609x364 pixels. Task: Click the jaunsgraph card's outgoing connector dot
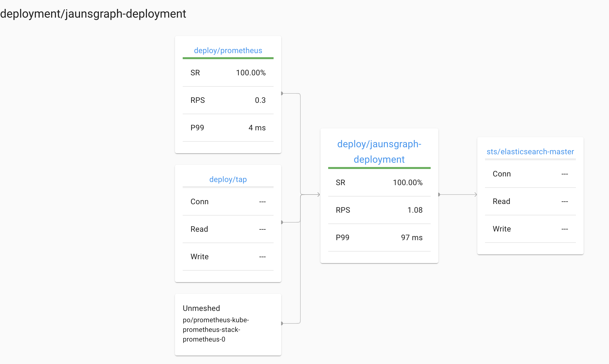click(439, 195)
